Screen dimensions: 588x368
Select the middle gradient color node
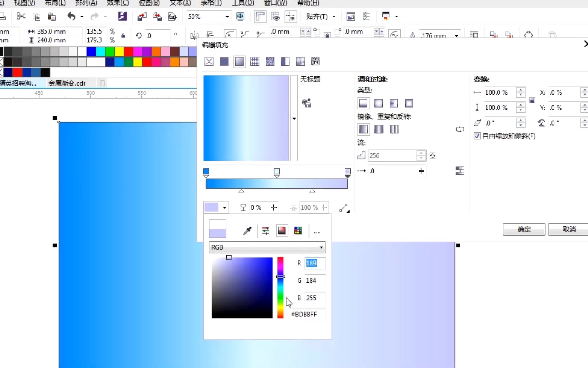pos(277,172)
